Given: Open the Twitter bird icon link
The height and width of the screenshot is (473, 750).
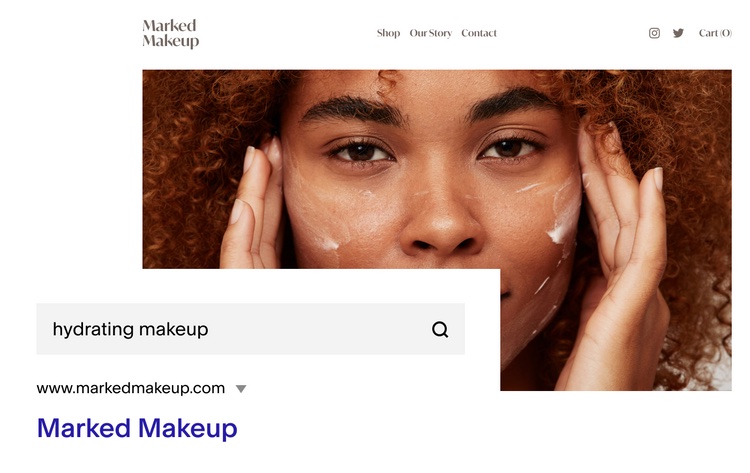Looking at the screenshot, I should coord(678,33).
